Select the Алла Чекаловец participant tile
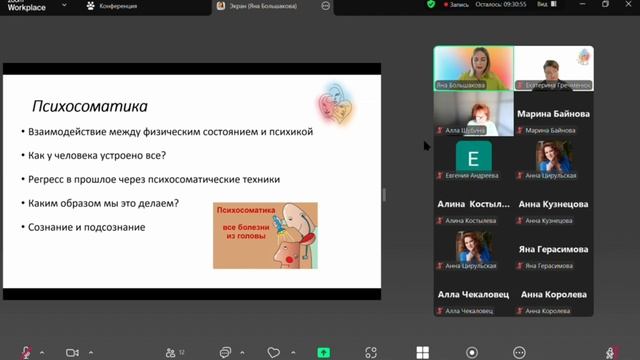 point(473,294)
